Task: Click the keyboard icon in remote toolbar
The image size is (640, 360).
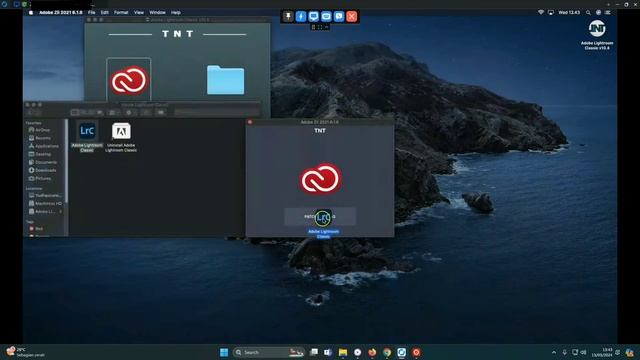Action: tap(326, 16)
